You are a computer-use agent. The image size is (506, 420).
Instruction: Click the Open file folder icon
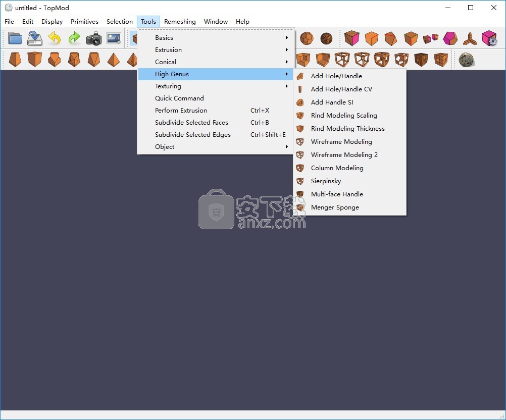15,38
